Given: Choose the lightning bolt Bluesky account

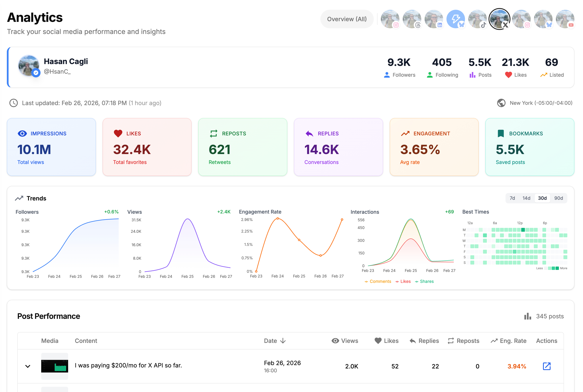Looking at the screenshot, I should coord(455,19).
